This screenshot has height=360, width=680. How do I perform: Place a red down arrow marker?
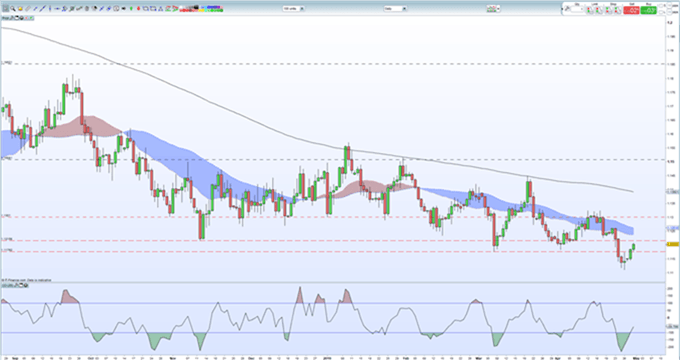pos(138,8)
